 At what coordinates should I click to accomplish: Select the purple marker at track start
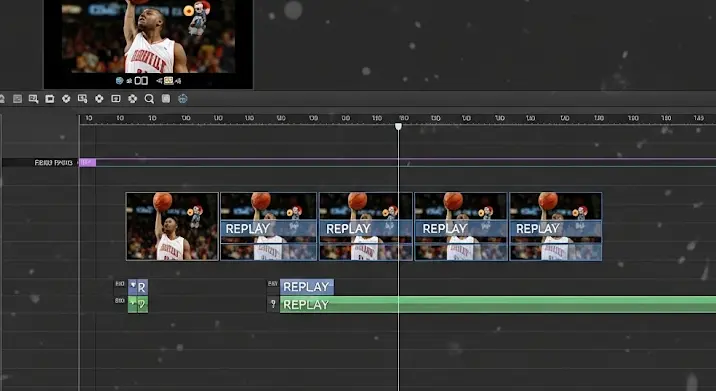[88, 162]
